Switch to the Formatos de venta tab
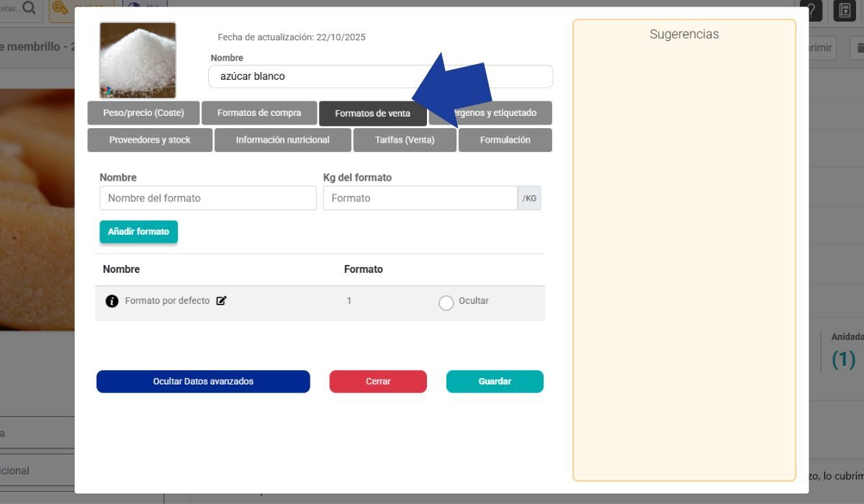864x504 pixels. coord(373,112)
